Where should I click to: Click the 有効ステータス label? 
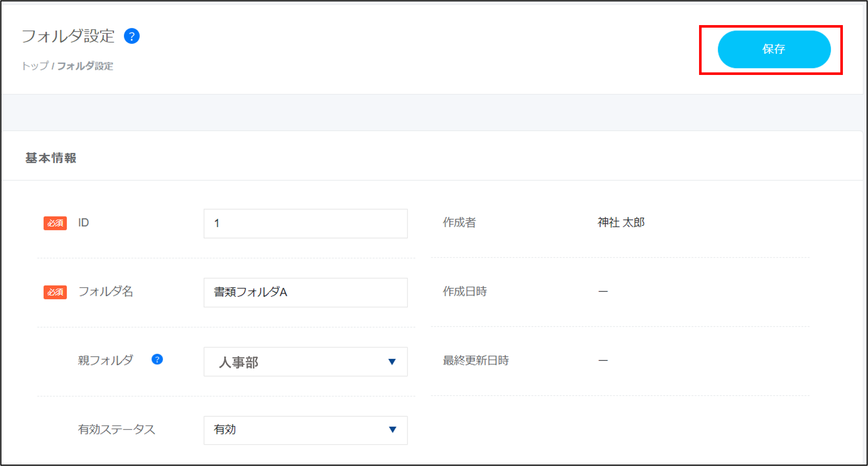pyautogui.click(x=117, y=429)
